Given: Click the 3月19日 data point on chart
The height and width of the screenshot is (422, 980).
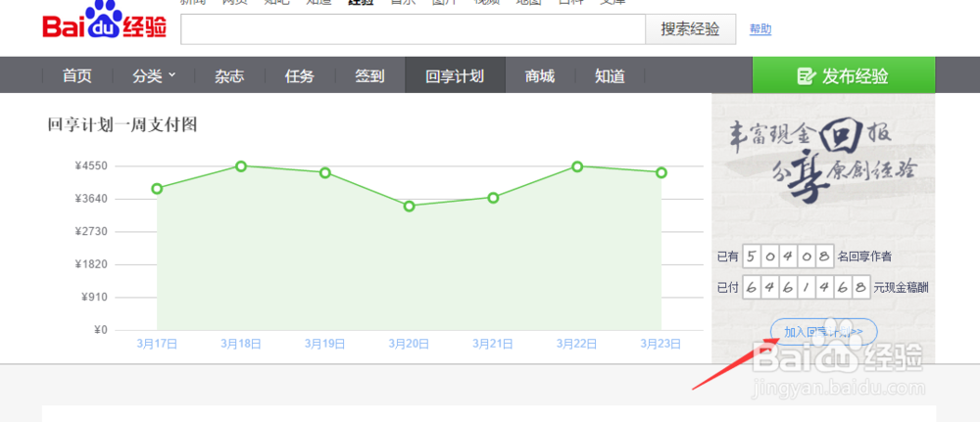Looking at the screenshot, I should pyautogui.click(x=325, y=172).
